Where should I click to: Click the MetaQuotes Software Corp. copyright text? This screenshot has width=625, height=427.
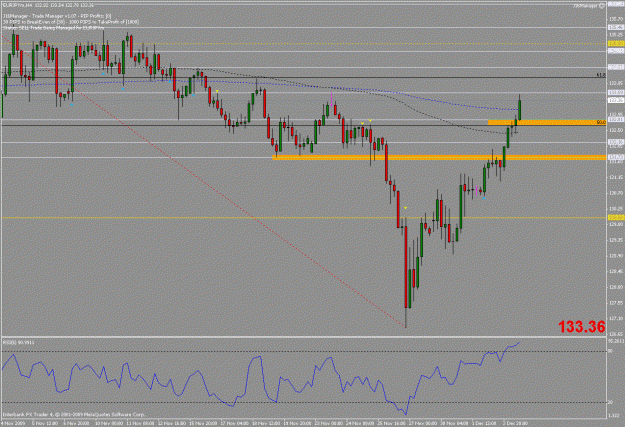tap(74, 415)
